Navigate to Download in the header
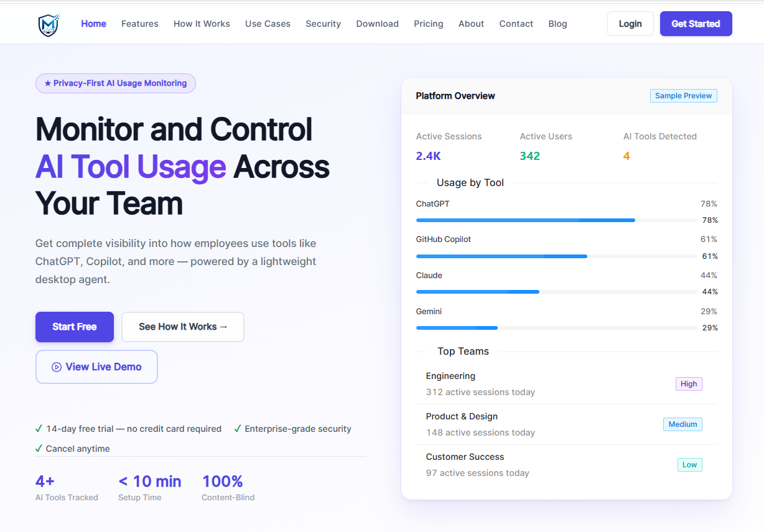This screenshot has height=532, width=764. pyautogui.click(x=377, y=24)
